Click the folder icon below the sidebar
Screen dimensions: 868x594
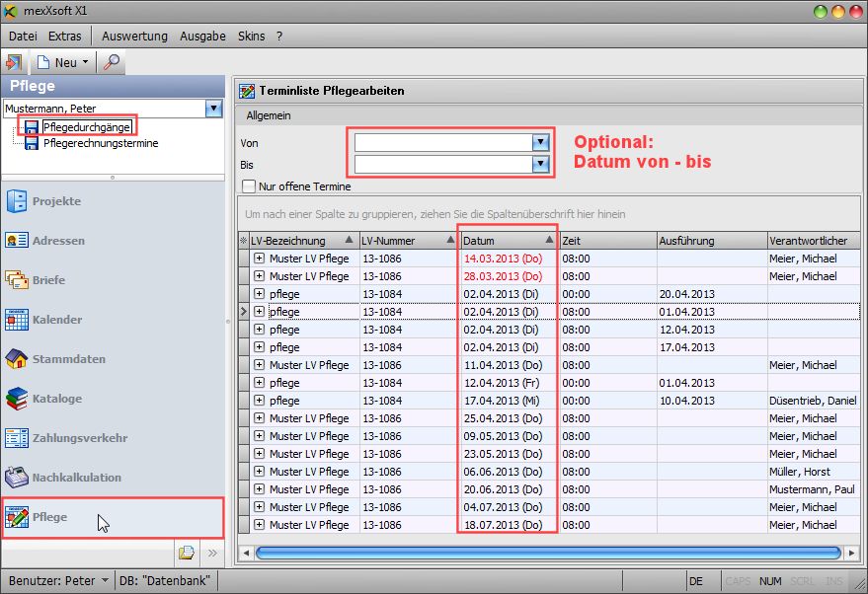pyautogui.click(x=187, y=553)
